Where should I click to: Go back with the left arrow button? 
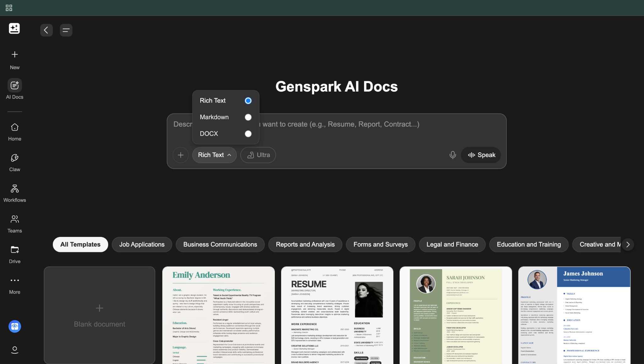click(46, 30)
